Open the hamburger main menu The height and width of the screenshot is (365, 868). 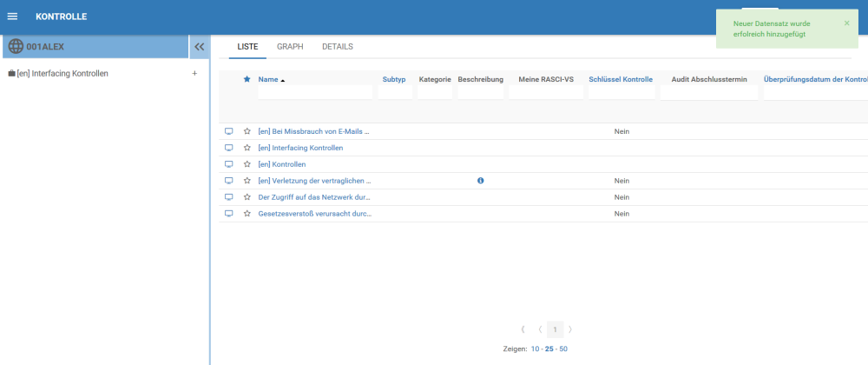point(12,17)
